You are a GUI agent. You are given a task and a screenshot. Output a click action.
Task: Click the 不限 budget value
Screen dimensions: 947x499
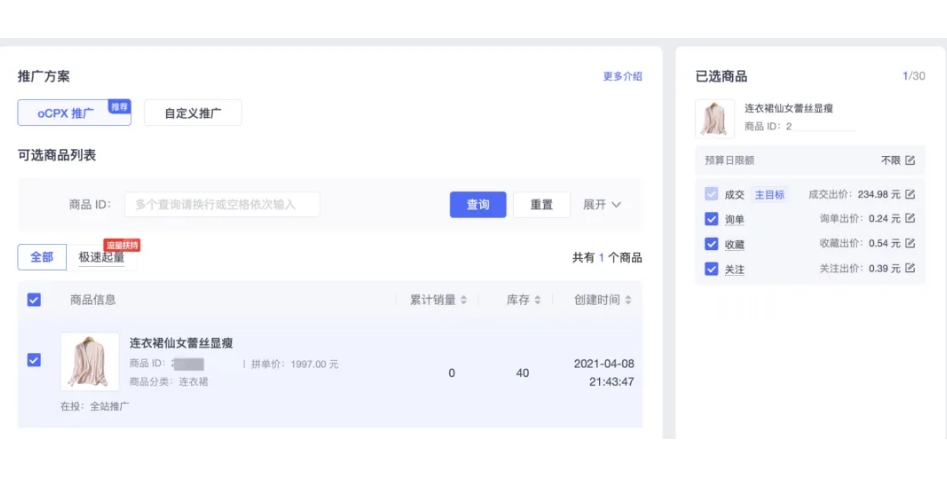coord(890,160)
